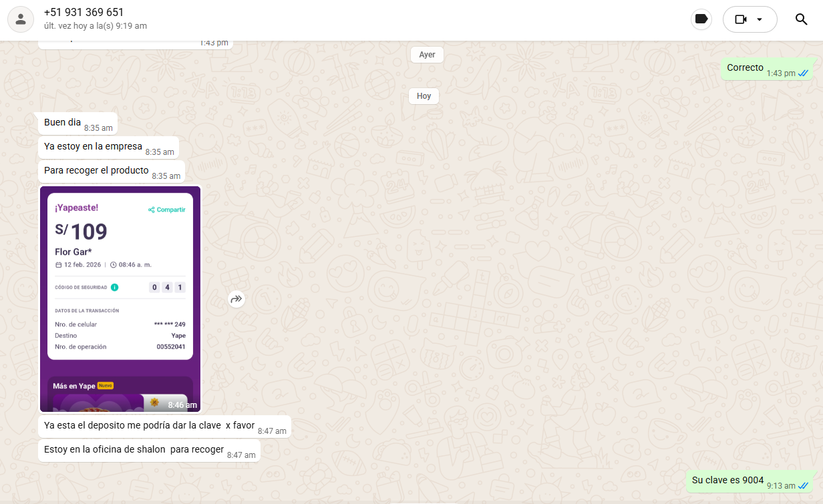Click the last seen status text

coord(95,26)
